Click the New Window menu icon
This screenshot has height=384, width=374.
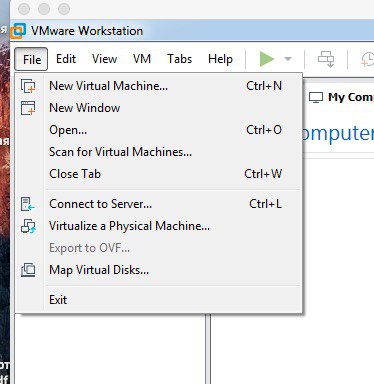click(x=28, y=108)
